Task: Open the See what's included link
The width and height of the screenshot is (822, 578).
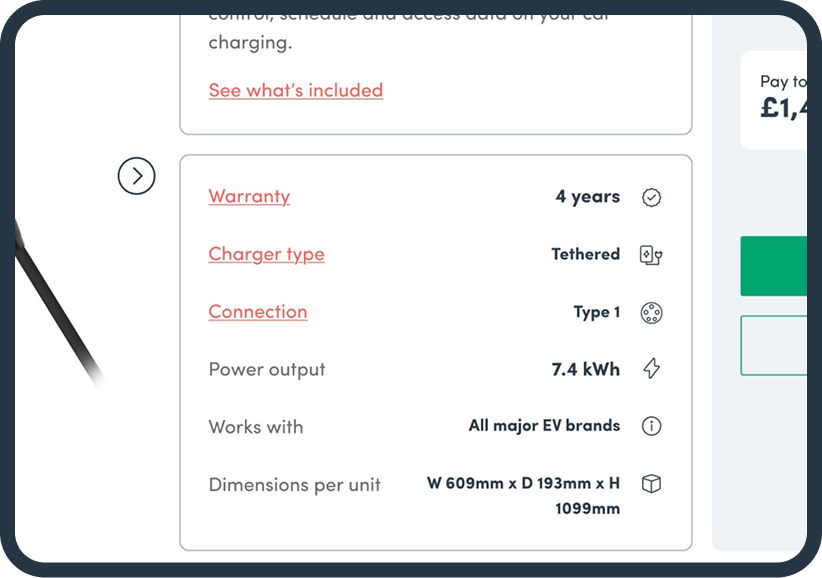Action: coord(296,90)
